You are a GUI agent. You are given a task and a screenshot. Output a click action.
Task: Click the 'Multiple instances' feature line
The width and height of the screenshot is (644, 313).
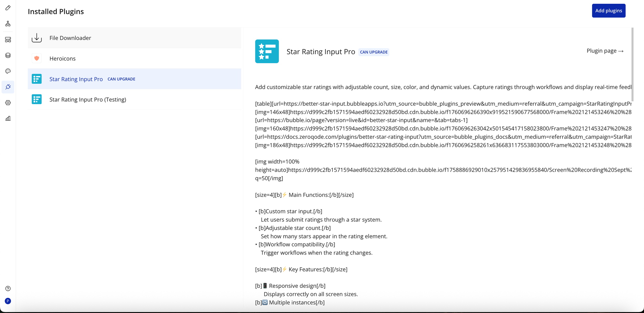[290, 303]
